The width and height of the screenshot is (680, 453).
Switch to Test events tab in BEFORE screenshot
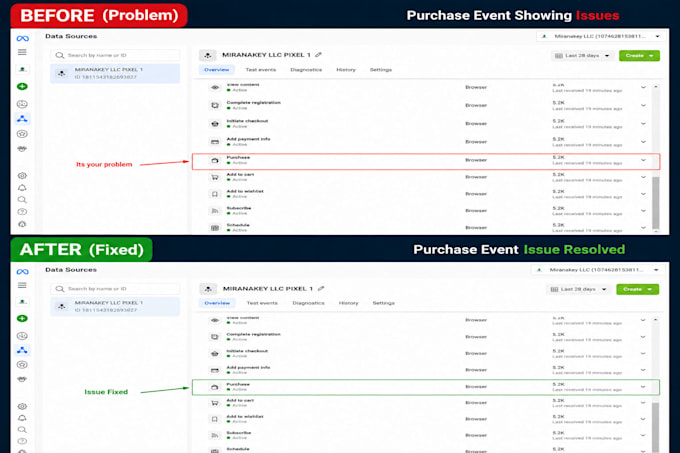tap(261, 69)
